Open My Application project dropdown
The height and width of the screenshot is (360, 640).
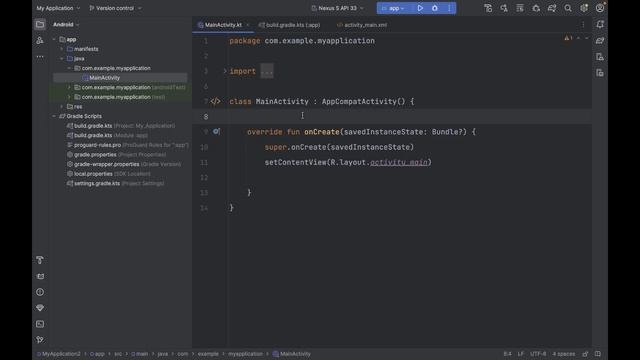click(58, 8)
